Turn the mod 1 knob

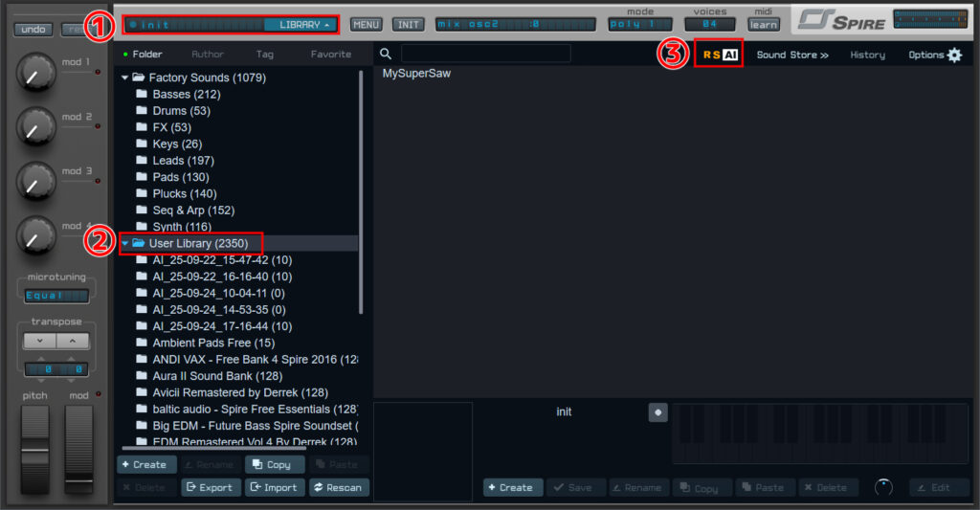pyautogui.click(x=35, y=73)
